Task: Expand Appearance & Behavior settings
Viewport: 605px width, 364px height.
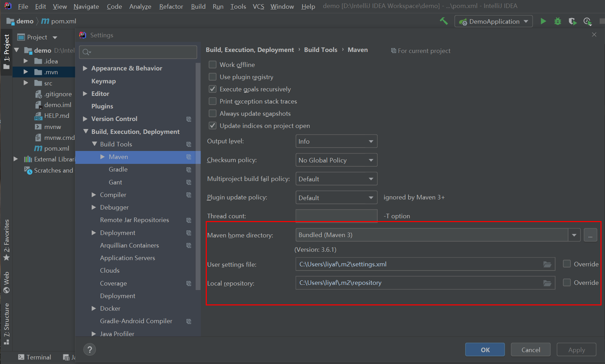Action: click(x=85, y=68)
